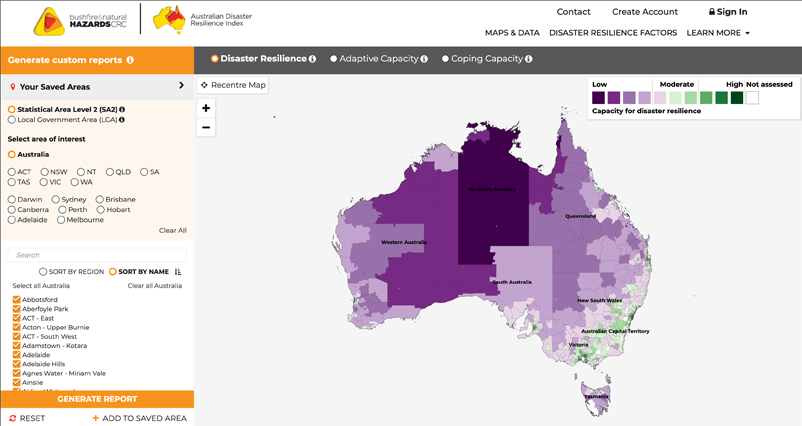802x426 pixels.
Task: Click the red location pin in Your Saved Areas
Action: pyautogui.click(x=13, y=87)
